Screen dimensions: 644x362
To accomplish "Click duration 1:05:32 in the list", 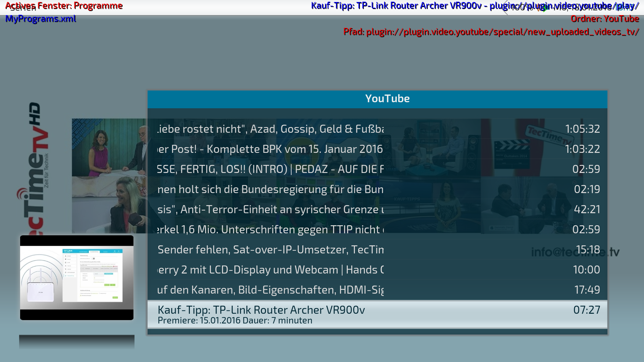I will [x=582, y=129].
